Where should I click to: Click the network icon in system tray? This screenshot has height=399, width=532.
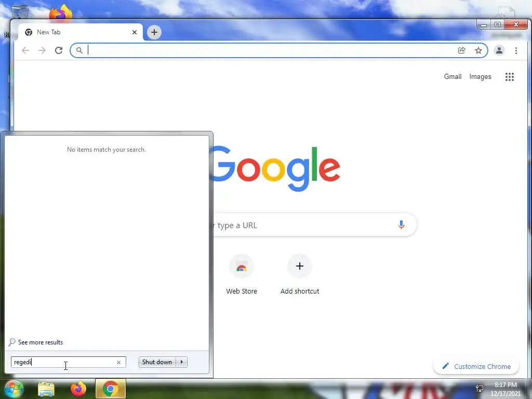(480, 389)
